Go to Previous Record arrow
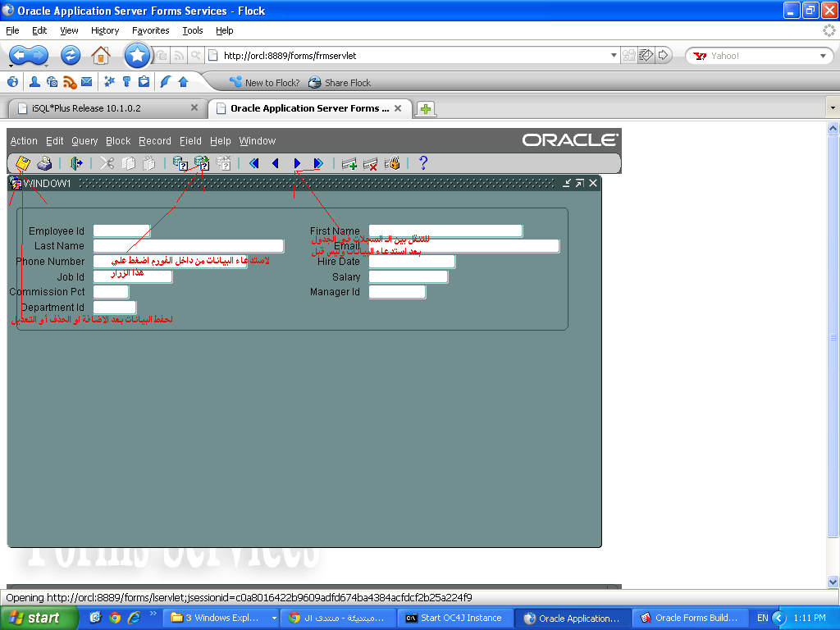 (x=275, y=163)
